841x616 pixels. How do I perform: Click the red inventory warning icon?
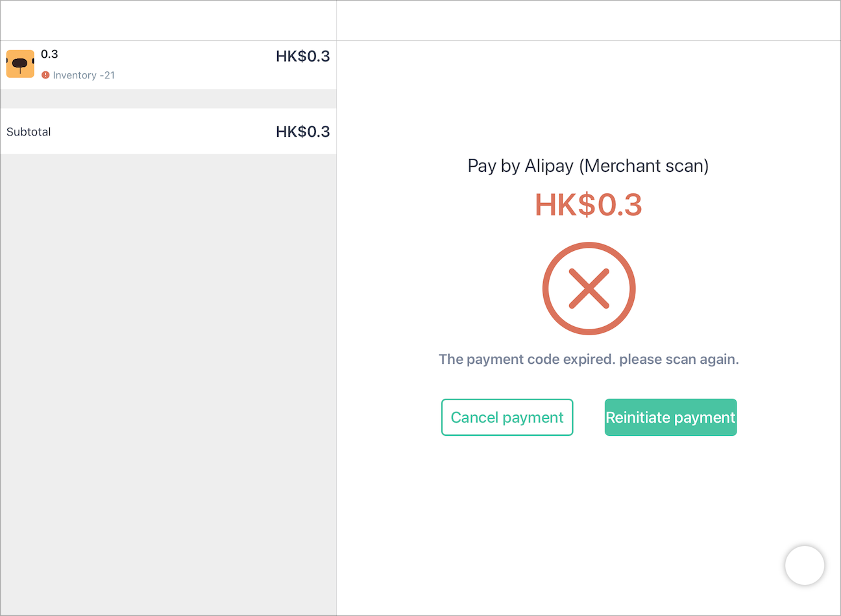[x=45, y=75]
